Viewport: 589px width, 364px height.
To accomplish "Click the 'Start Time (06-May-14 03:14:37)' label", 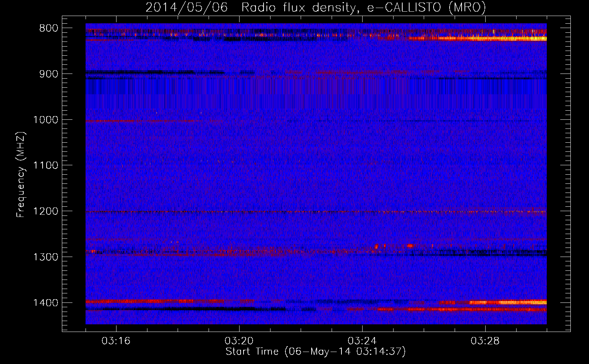I will pyautogui.click(x=315, y=352).
